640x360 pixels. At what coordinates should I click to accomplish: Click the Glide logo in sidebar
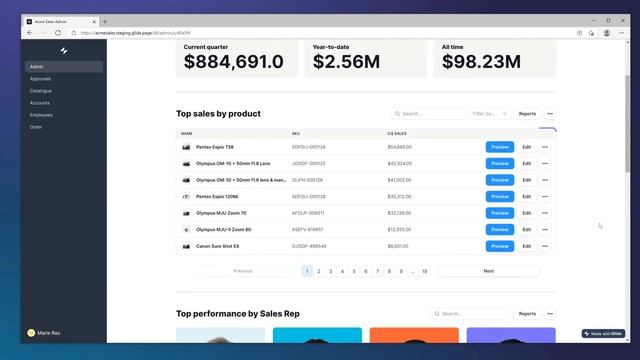click(64, 51)
